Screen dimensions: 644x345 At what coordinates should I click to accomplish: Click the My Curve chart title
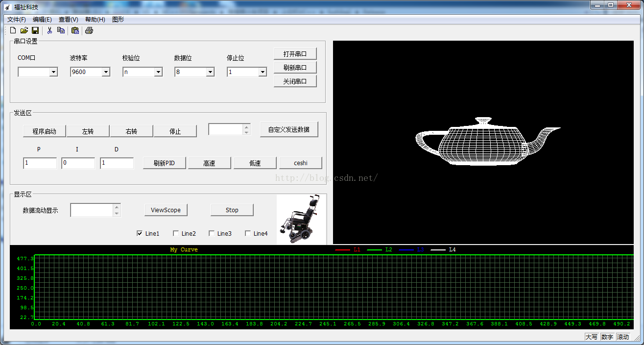click(x=184, y=249)
